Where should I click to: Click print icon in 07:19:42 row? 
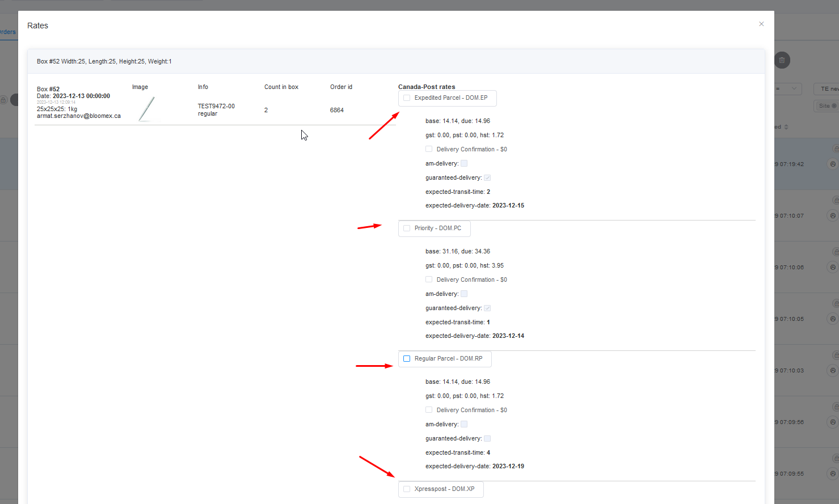coord(832,164)
